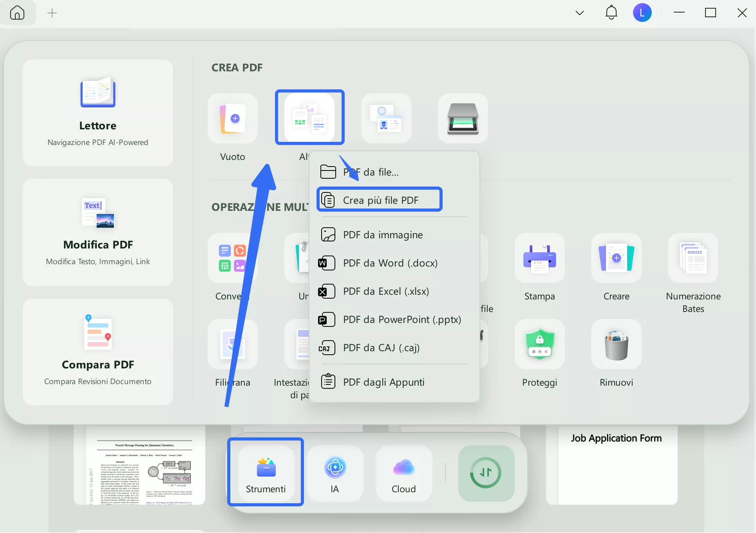The image size is (756, 533).
Task: Select 'PDF dagli Appunti' menu item
Action: (x=383, y=382)
